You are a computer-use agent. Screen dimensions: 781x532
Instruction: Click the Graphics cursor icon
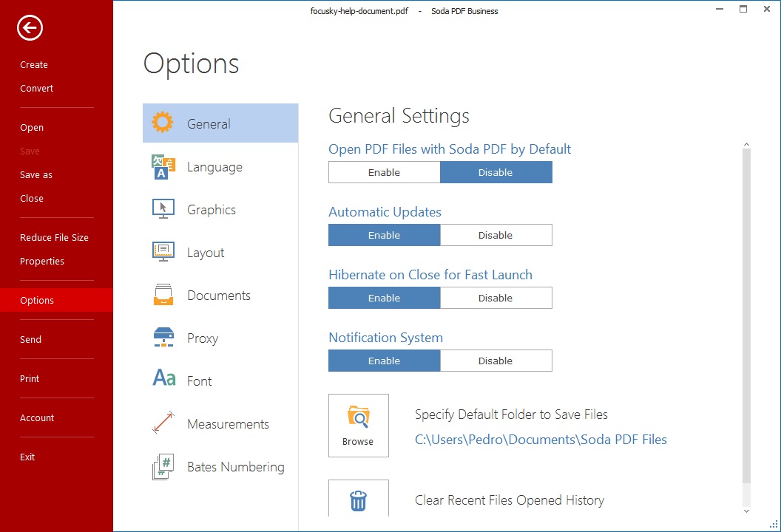pos(163,209)
